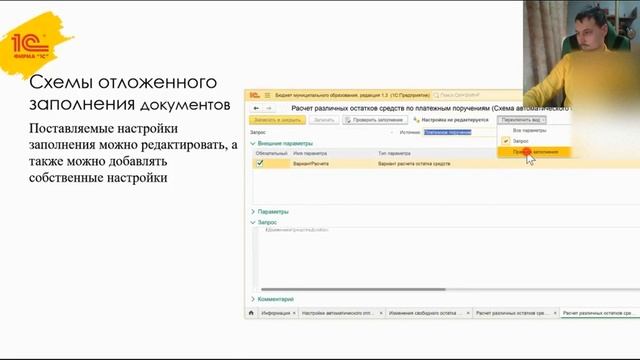The height and width of the screenshot is (360, 640).
Task: Click the 'Настройка не редактируется' status icon
Action: (x=416, y=120)
